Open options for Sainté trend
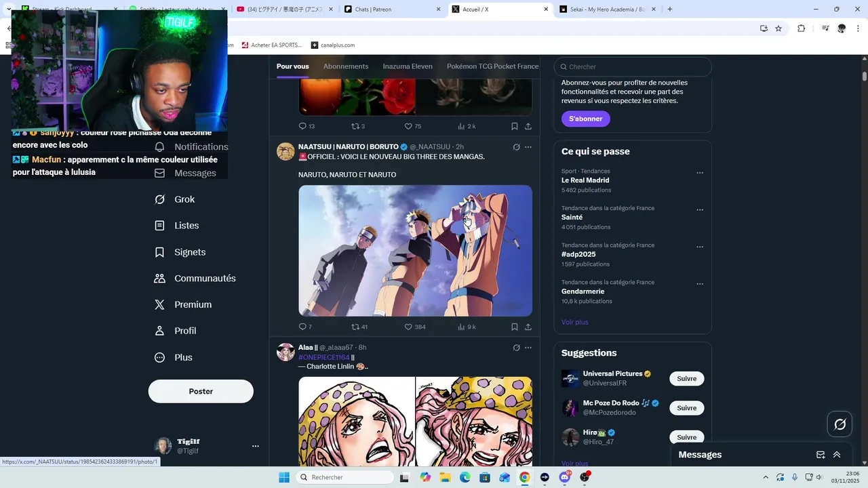 [700, 210]
